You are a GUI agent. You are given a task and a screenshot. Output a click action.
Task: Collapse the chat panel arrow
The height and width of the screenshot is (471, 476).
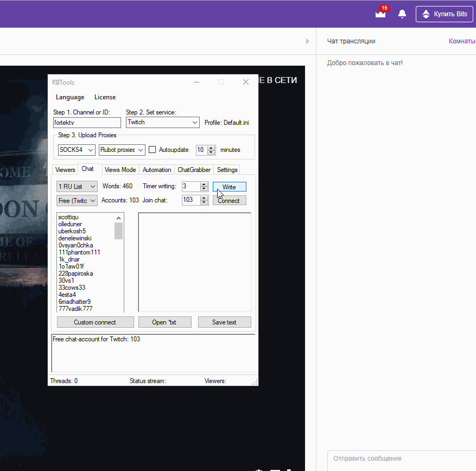pyautogui.click(x=308, y=41)
